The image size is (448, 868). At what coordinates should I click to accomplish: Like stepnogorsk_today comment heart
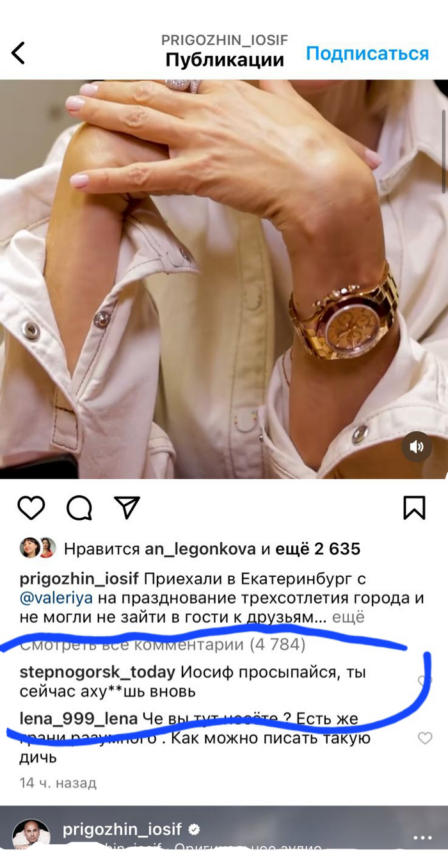point(425,681)
